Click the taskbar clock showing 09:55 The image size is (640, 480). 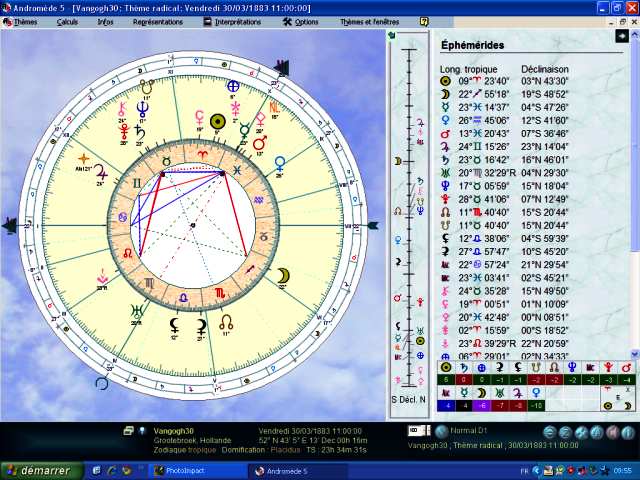click(x=622, y=471)
